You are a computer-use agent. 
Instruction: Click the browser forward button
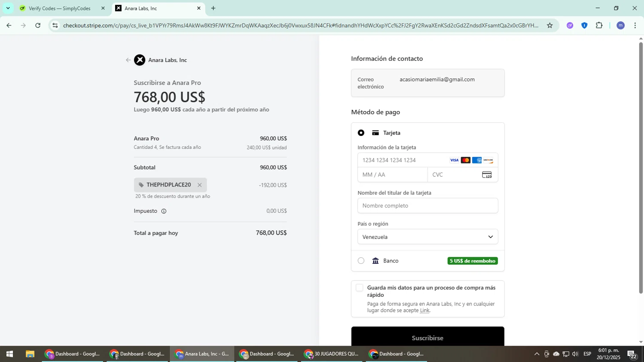click(x=24, y=25)
